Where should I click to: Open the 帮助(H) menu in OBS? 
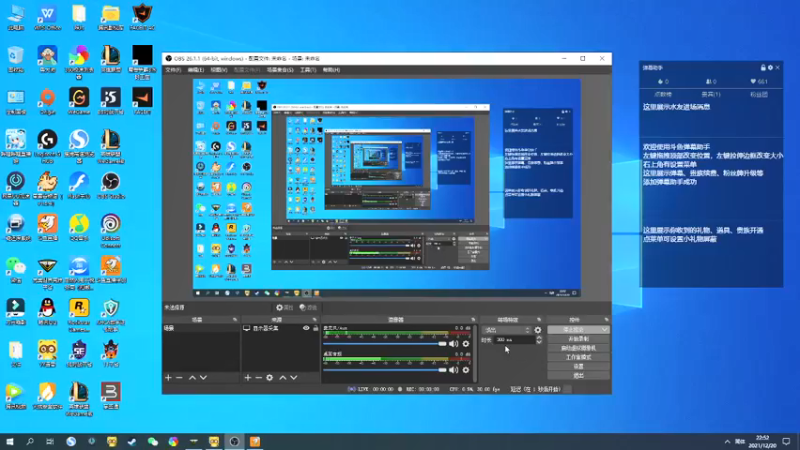[x=331, y=70]
